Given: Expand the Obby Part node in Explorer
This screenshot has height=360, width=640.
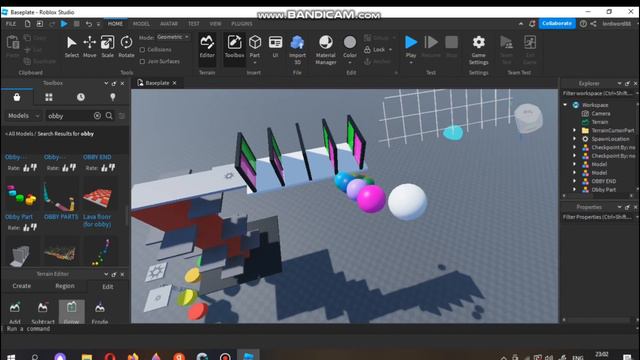Looking at the screenshot, I should [574, 190].
